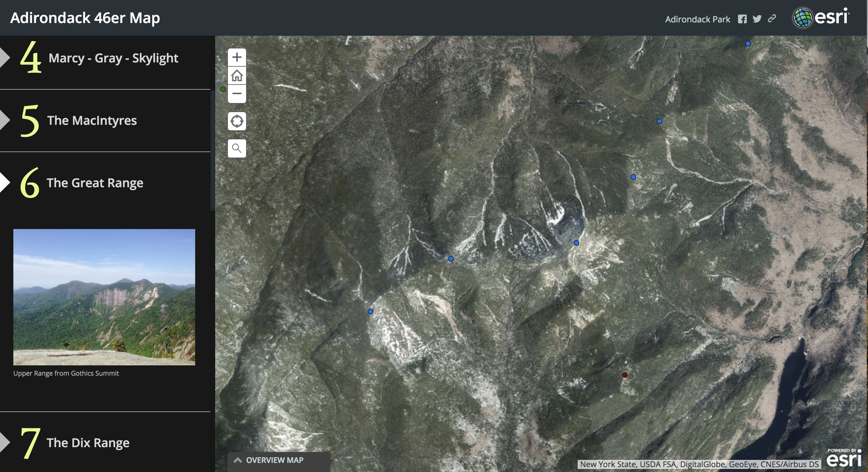The width and height of the screenshot is (868, 472).
Task: Share story on Facebook
Action: [742, 19]
